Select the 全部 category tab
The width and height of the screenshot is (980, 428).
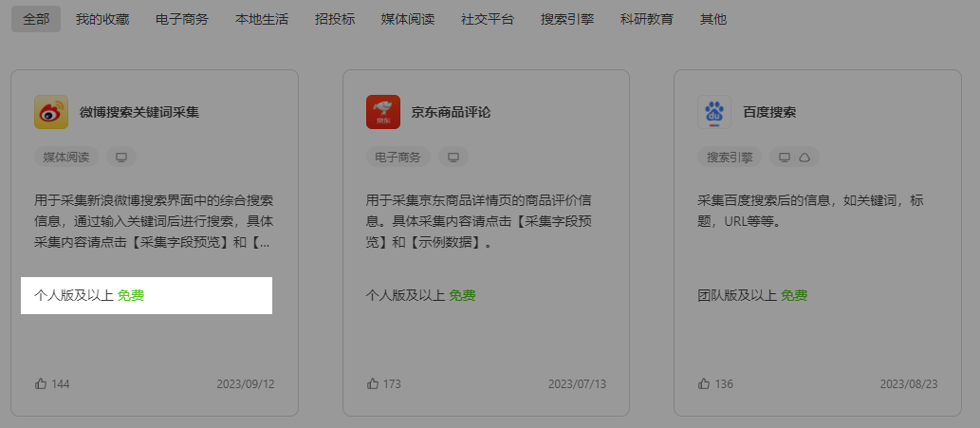point(36,19)
